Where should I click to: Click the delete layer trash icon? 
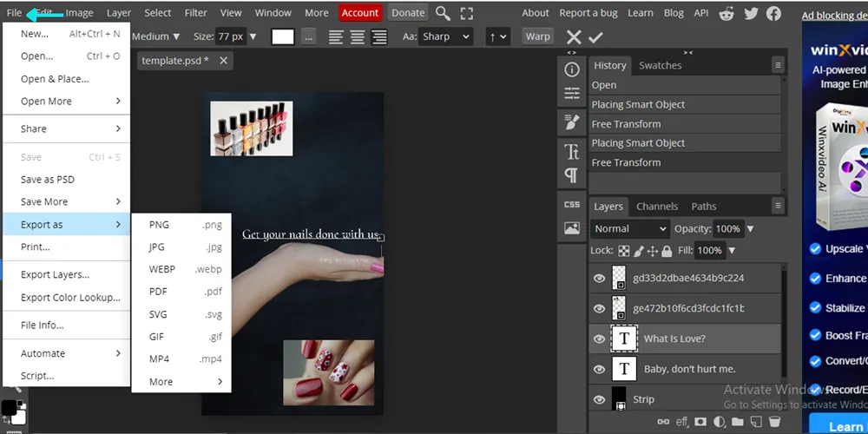point(775,422)
